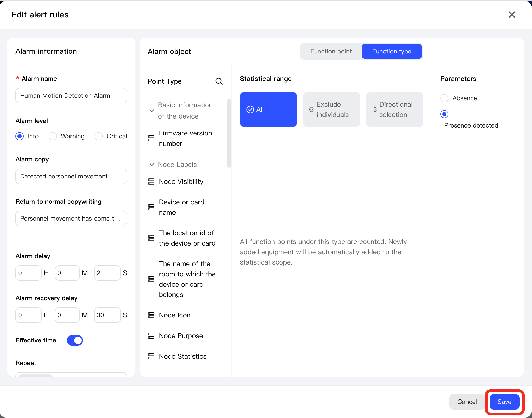Select Node Statistics point type
The height and width of the screenshot is (418, 532).
coord(182,356)
